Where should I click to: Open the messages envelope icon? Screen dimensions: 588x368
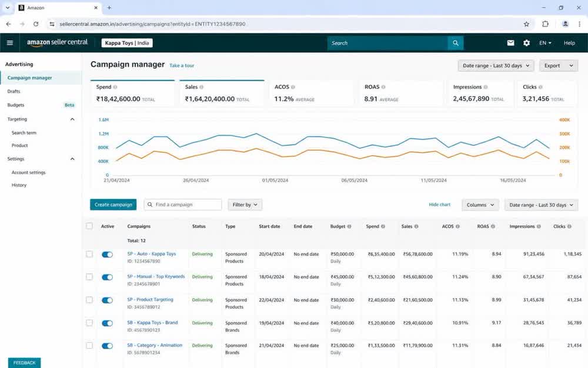point(510,43)
